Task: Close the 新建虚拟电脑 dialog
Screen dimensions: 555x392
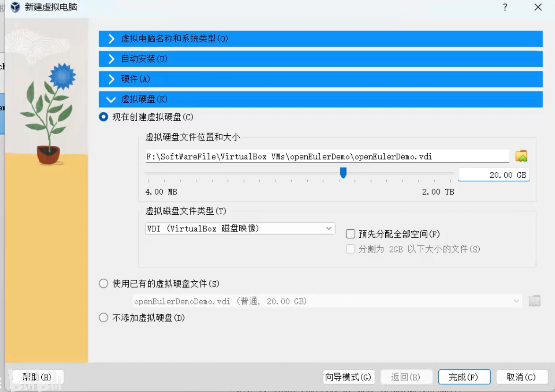Action: click(x=538, y=7)
